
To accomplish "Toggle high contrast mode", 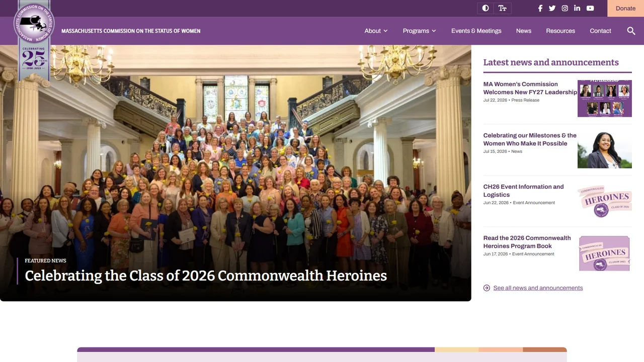I will 486,8.
